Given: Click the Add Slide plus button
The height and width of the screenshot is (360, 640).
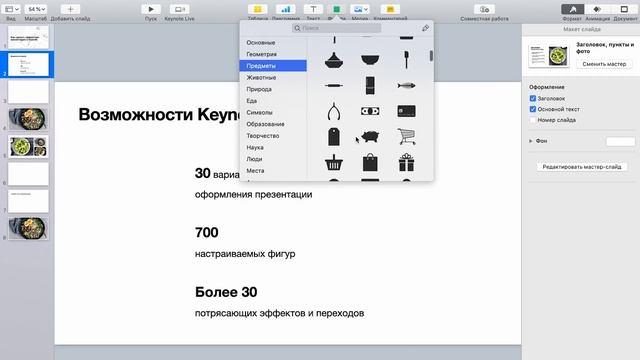Looking at the screenshot, I should pos(70,9).
